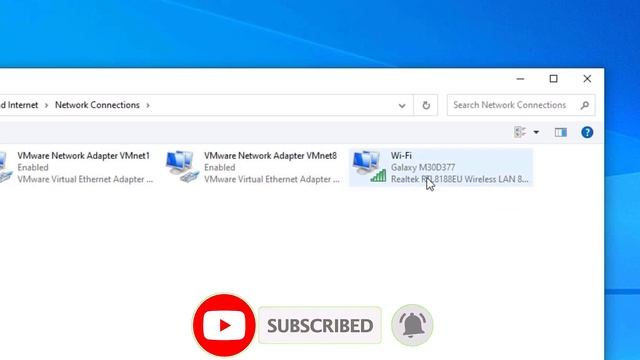
Task: Maximize the Network Connections window
Action: click(553, 79)
